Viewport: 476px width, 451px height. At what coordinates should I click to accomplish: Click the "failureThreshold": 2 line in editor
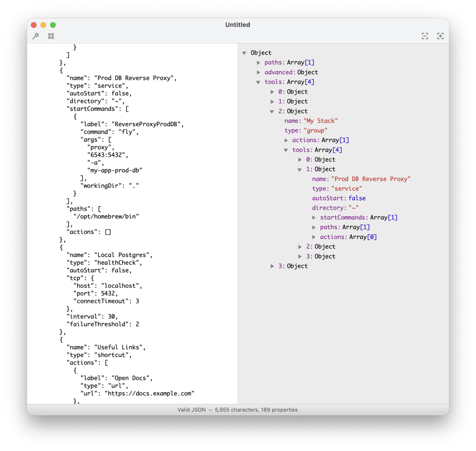[x=103, y=324]
